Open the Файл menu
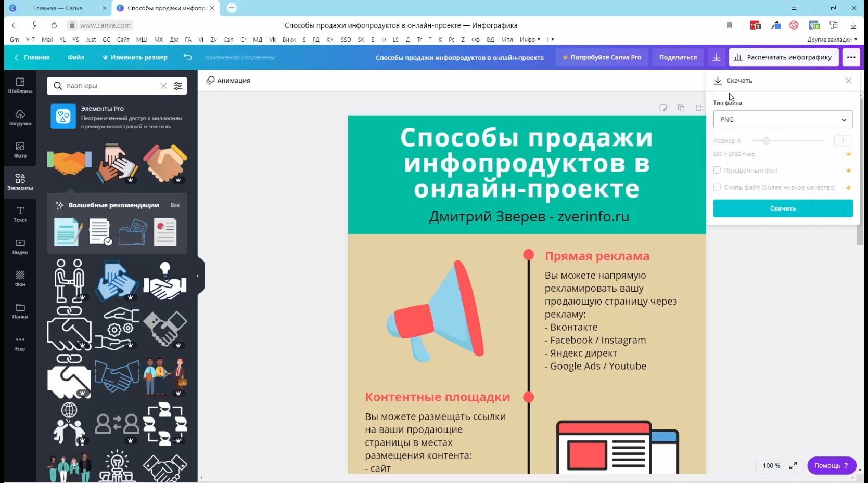This screenshot has width=868, height=483. pyautogui.click(x=76, y=57)
